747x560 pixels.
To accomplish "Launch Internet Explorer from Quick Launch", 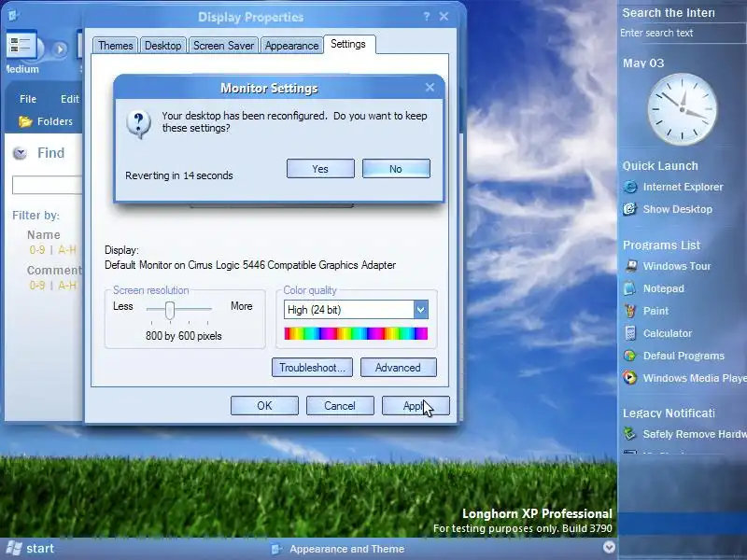I will pos(673,187).
